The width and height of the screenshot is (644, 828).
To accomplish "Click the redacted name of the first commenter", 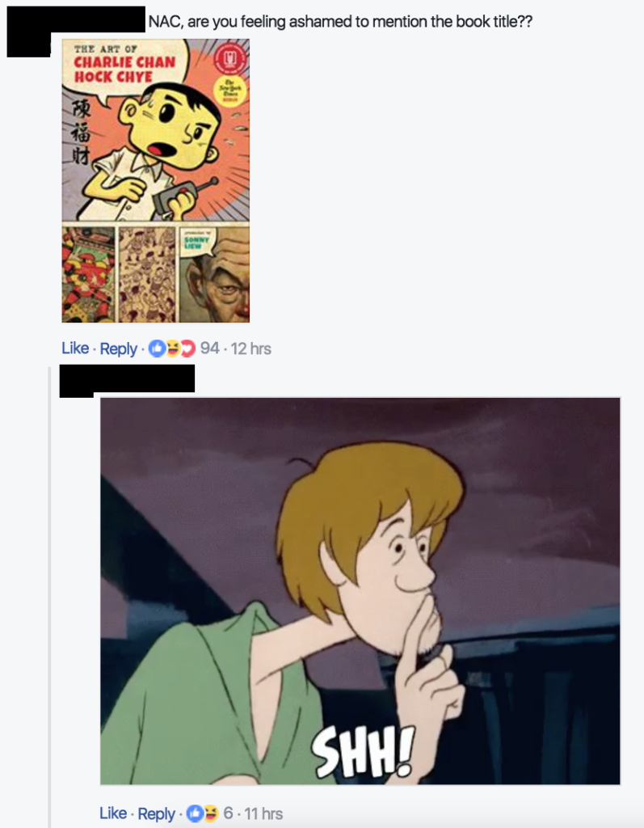I will (x=97, y=19).
